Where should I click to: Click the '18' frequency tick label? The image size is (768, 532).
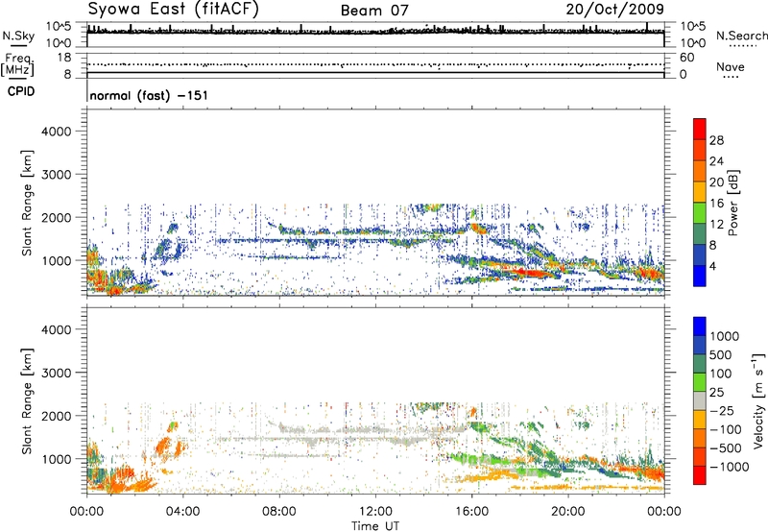pos(64,58)
